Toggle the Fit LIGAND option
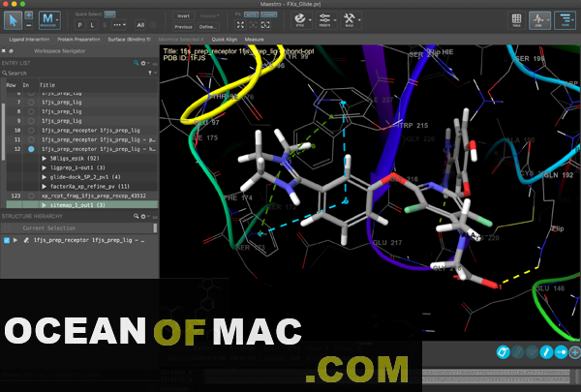 click(268, 15)
